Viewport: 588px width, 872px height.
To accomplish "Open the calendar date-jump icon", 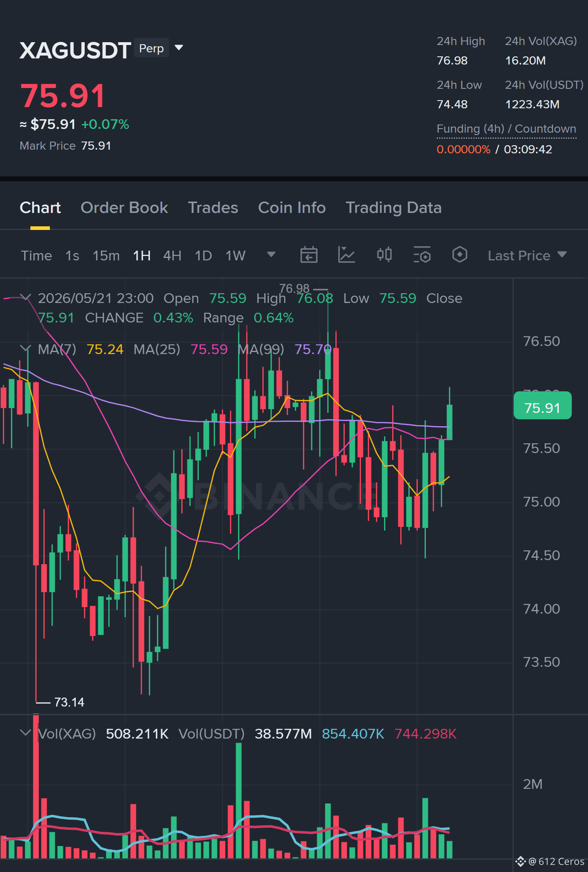I will pos(309,255).
